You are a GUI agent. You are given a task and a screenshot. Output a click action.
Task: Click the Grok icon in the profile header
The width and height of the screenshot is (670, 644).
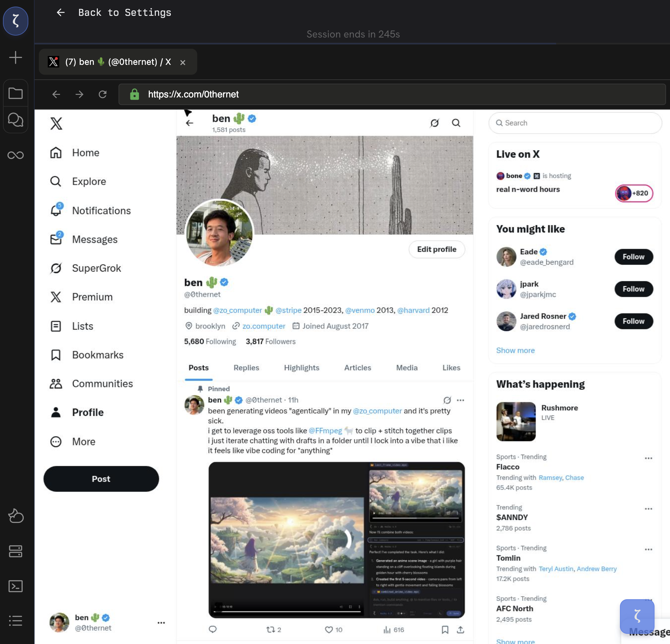(x=434, y=123)
